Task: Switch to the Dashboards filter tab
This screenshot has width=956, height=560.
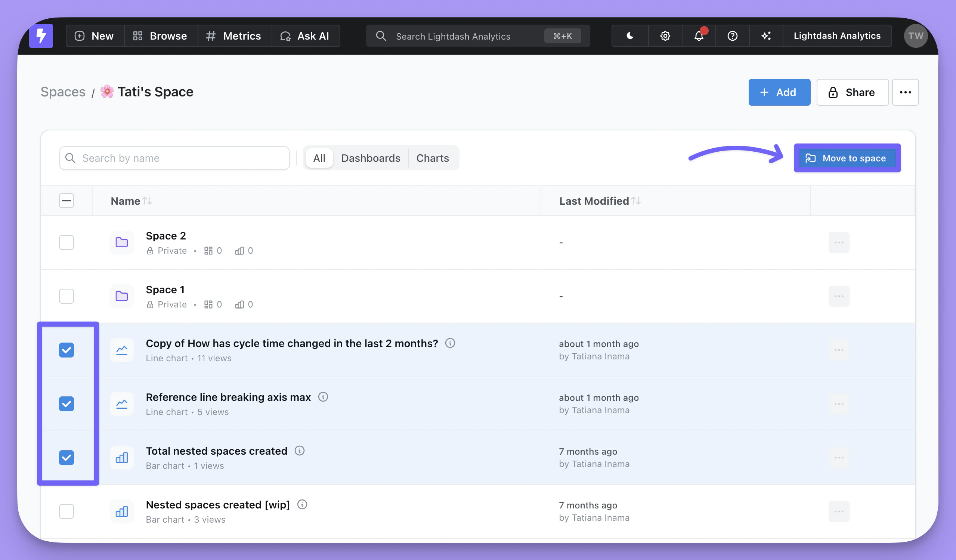Action: tap(370, 158)
